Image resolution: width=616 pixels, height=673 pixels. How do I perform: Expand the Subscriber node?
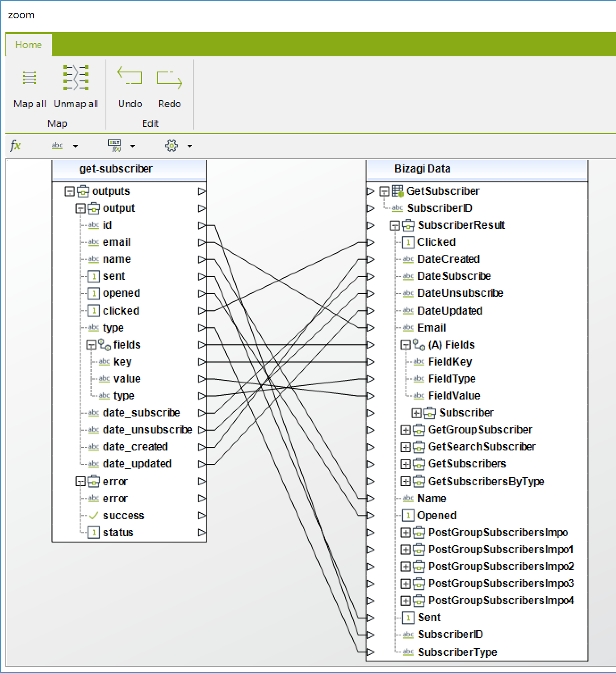click(416, 413)
